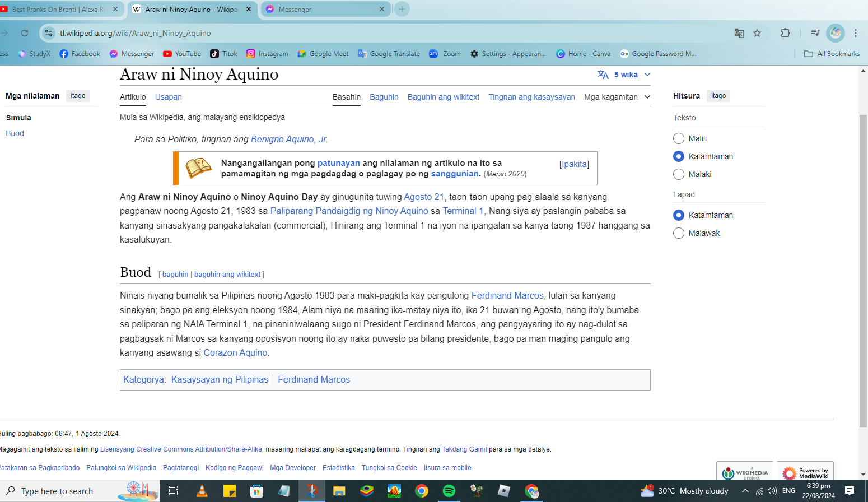Screen dimensions: 868x502
Task: Open StudyX bookmark
Action: pyautogui.click(x=34, y=54)
